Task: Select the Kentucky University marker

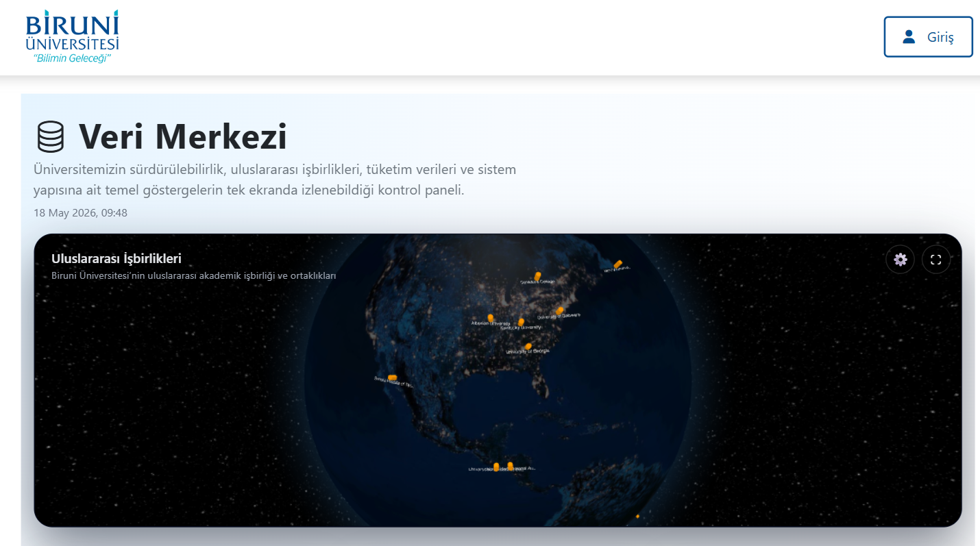Action: coord(522,321)
